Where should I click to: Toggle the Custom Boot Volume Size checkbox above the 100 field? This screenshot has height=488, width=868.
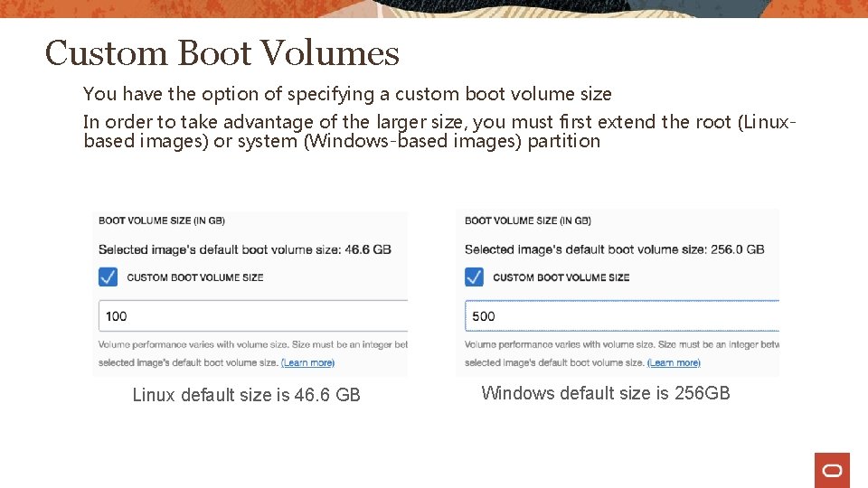108,277
